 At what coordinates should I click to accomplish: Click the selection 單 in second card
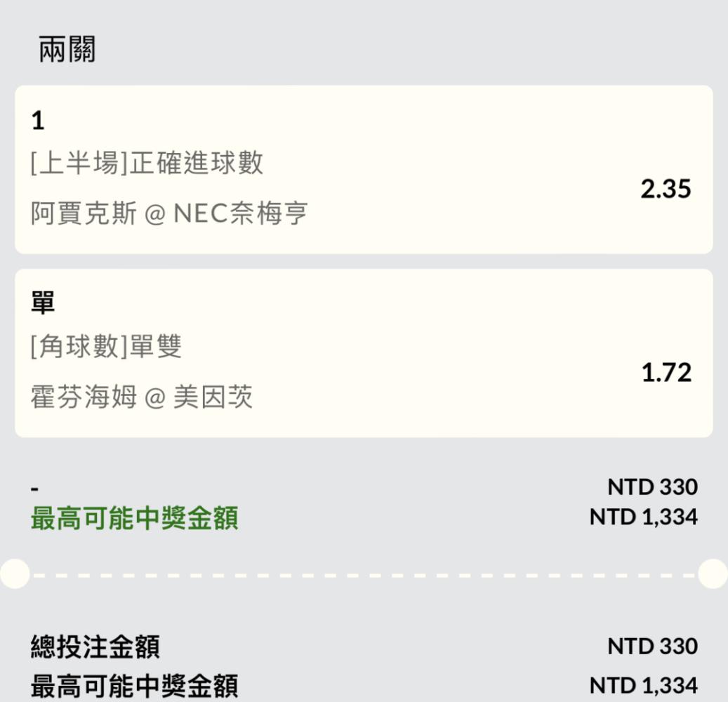point(43,303)
